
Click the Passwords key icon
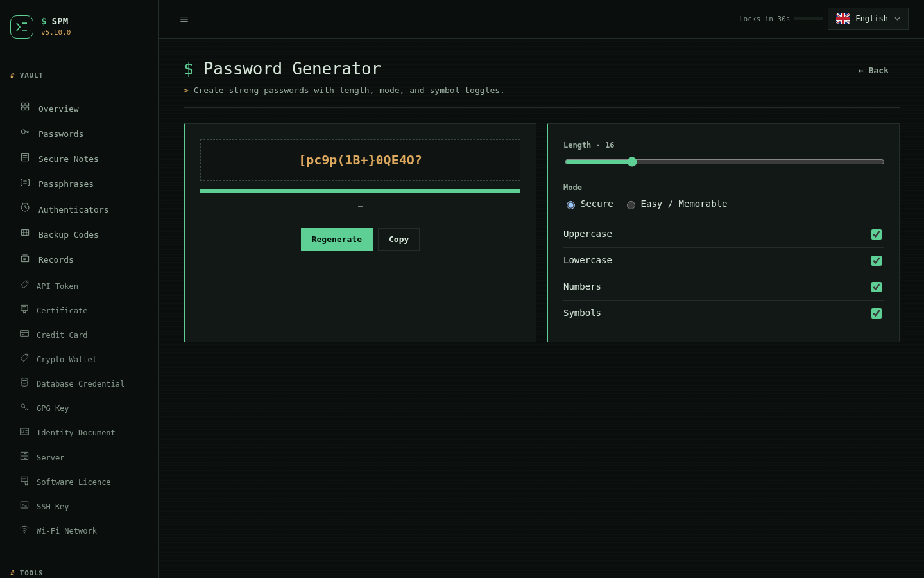pyautogui.click(x=25, y=132)
